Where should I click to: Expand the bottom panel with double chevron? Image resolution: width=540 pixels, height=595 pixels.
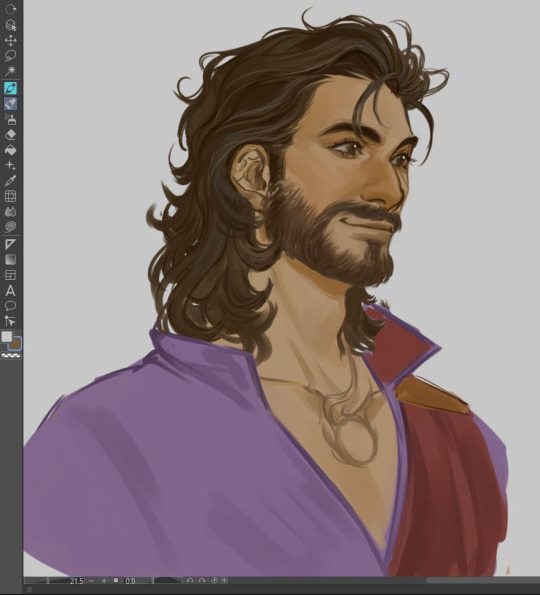pos(29,590)
